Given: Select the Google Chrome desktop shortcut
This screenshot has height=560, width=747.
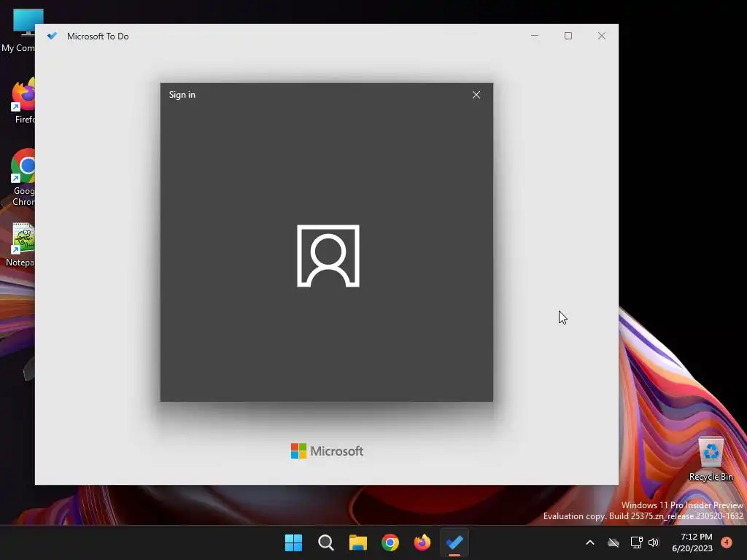Looking at the screenshot, I should click(x=23, y=177).
